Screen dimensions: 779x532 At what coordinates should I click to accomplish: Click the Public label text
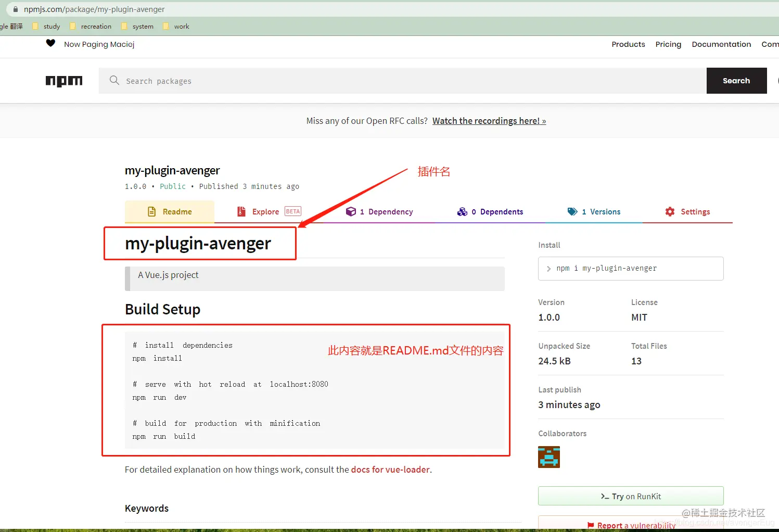pos(172,186)
